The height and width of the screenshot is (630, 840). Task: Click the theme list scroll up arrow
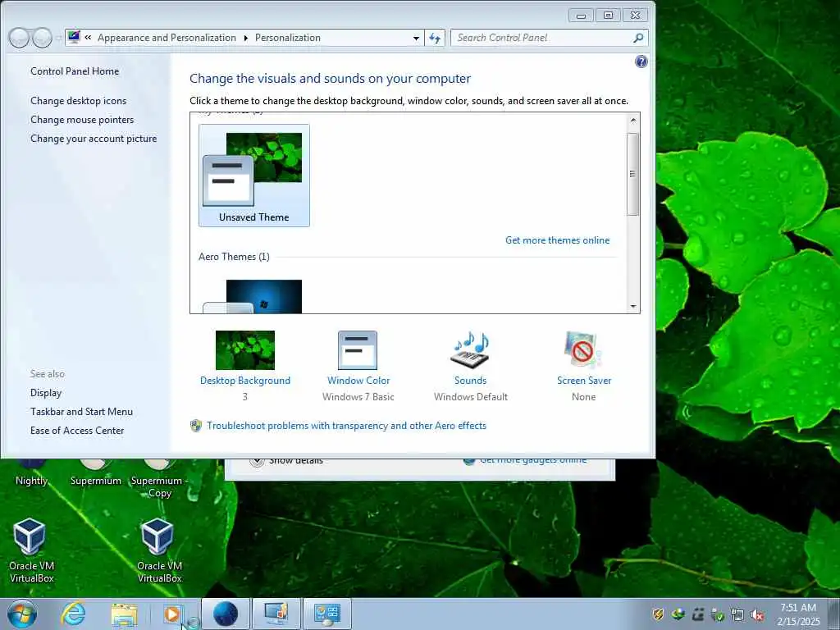(633, 121)
